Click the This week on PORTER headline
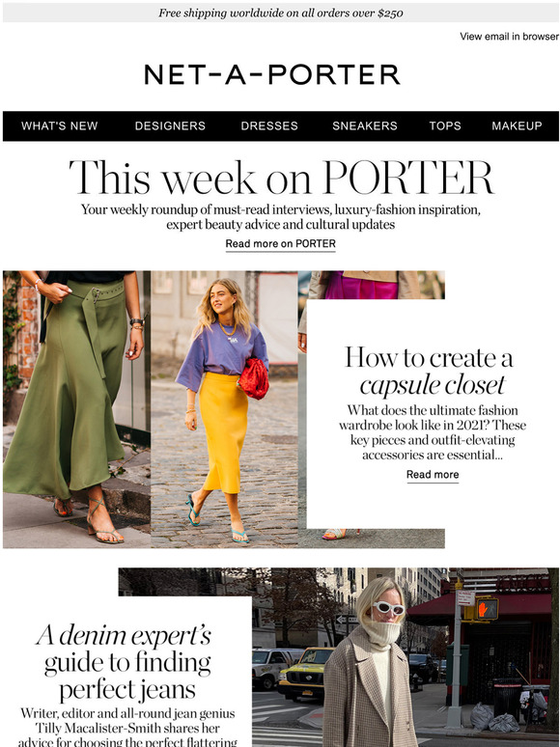This screenshot has height=747, width=560. pos(281,178)
